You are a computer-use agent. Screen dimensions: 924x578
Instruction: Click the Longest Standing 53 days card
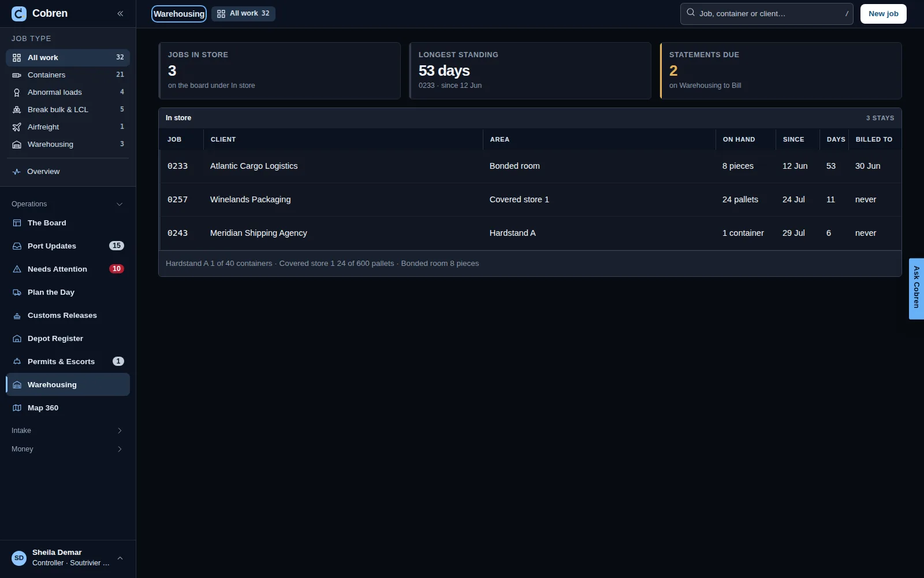530,71
